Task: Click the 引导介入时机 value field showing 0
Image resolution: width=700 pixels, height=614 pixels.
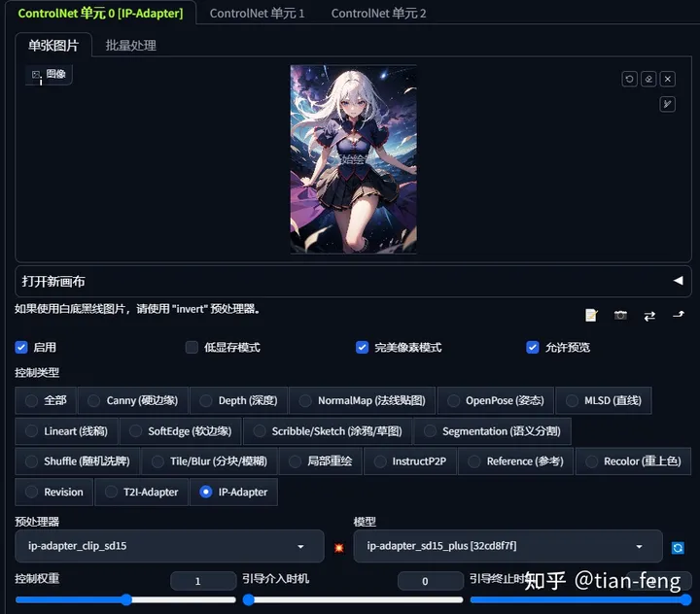Action: point(431,581)
